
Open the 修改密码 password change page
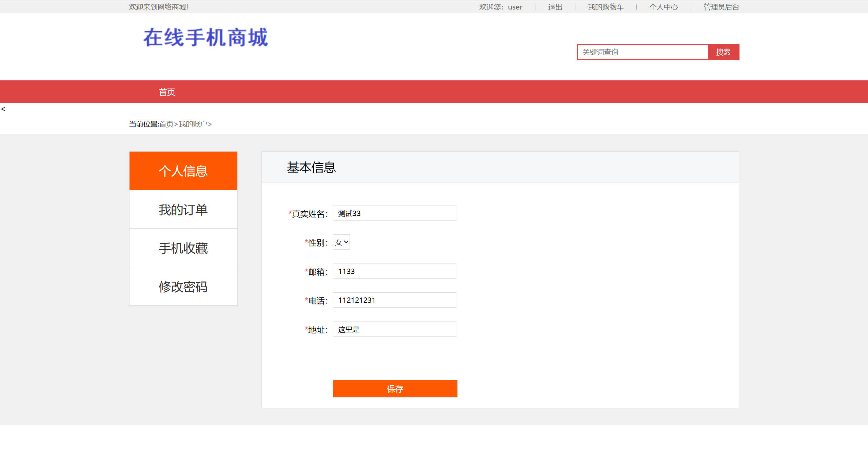coord(183,287)
